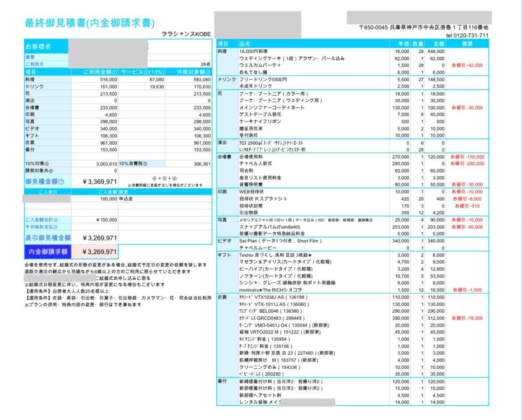Select the guest count 28名
Viewport: 523px width, 420px height.
tap(206, 64)
